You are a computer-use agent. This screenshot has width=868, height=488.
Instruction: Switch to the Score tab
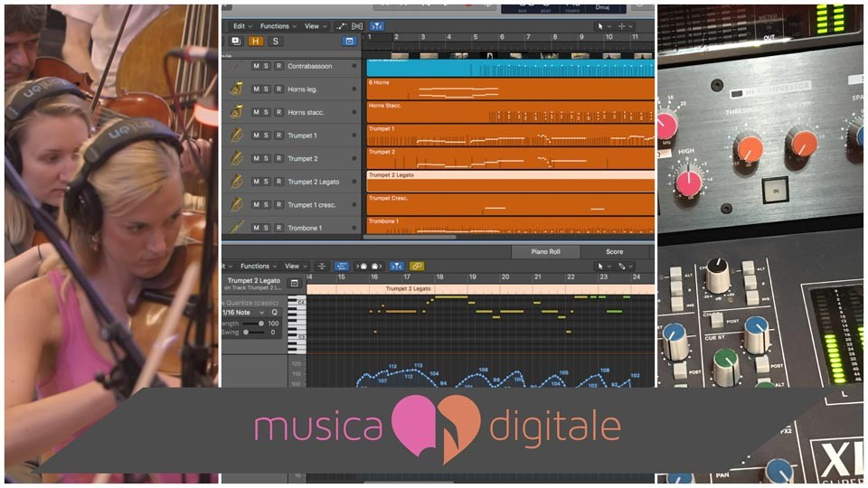click(x=614, y=252)
